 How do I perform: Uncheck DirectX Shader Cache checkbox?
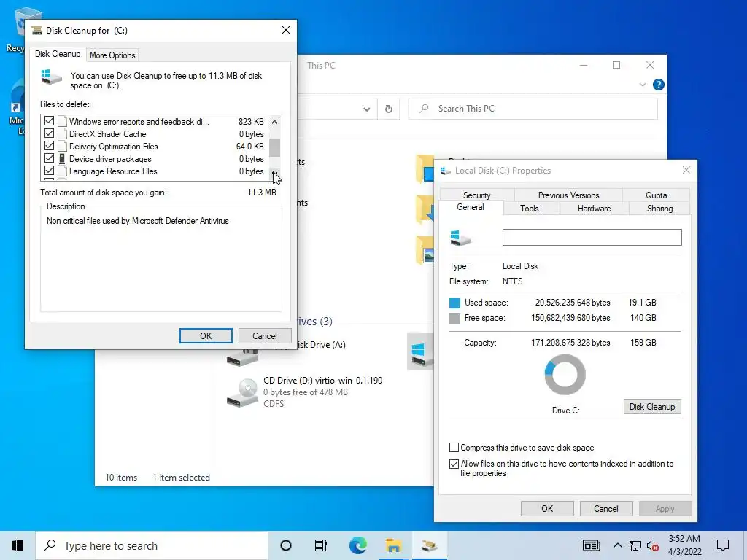[x=49, y=133]
